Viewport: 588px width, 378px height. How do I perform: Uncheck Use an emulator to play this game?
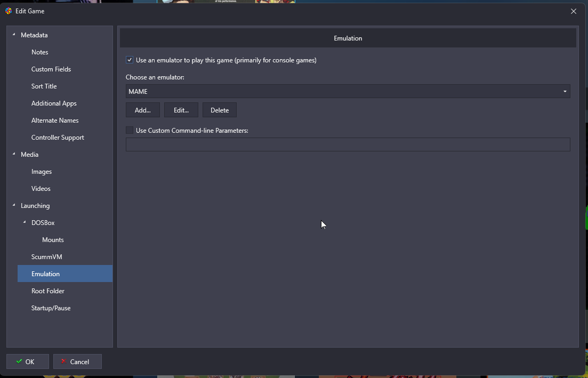pyautogui.click(x=130, y=60)
